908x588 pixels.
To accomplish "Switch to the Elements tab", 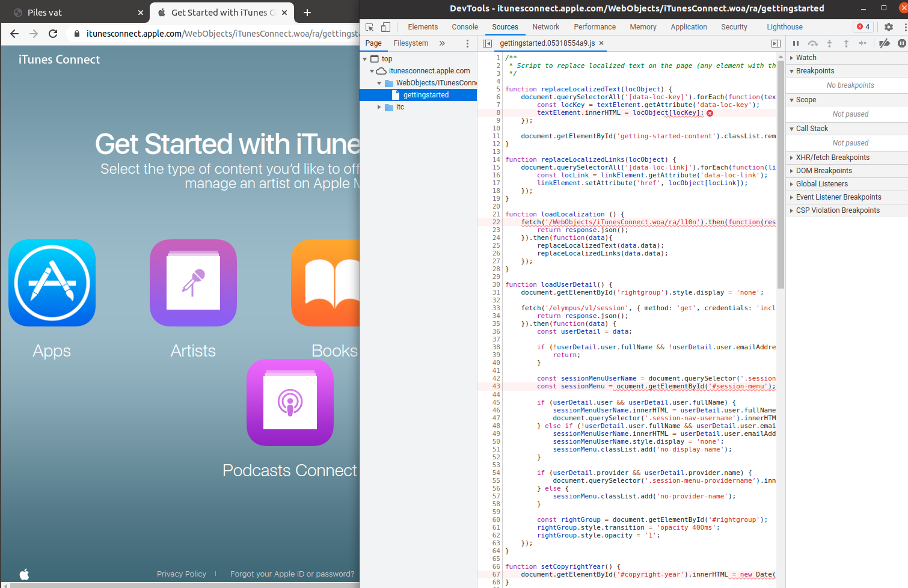I will [x=423, y=27].
